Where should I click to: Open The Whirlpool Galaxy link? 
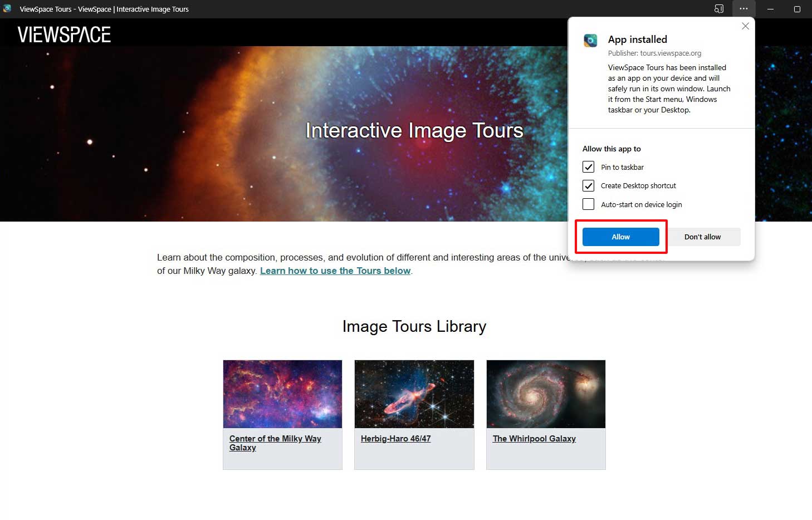[x=534, y=439]
